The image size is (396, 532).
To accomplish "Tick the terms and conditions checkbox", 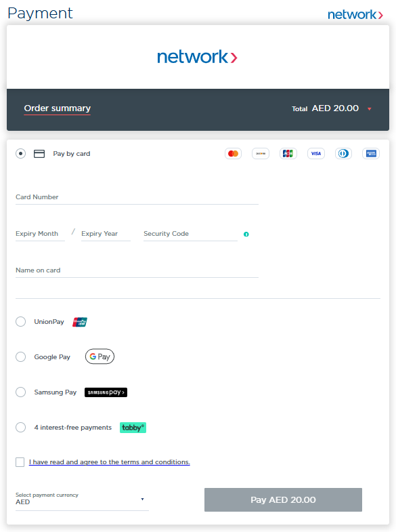I will [20, 462].
